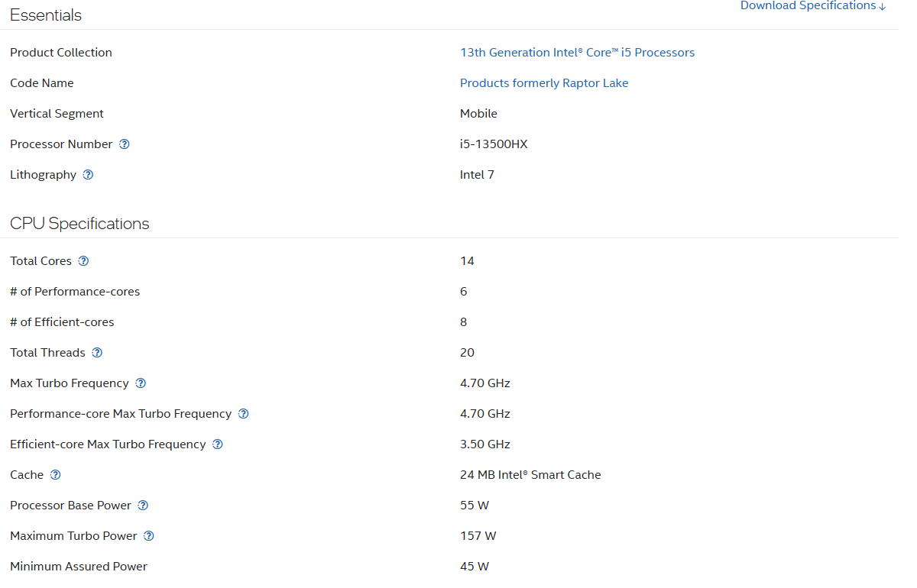Click the 24 MB Intel Smart Cache value
Viewport: 917px width, 588px height.
pos(530,475)
